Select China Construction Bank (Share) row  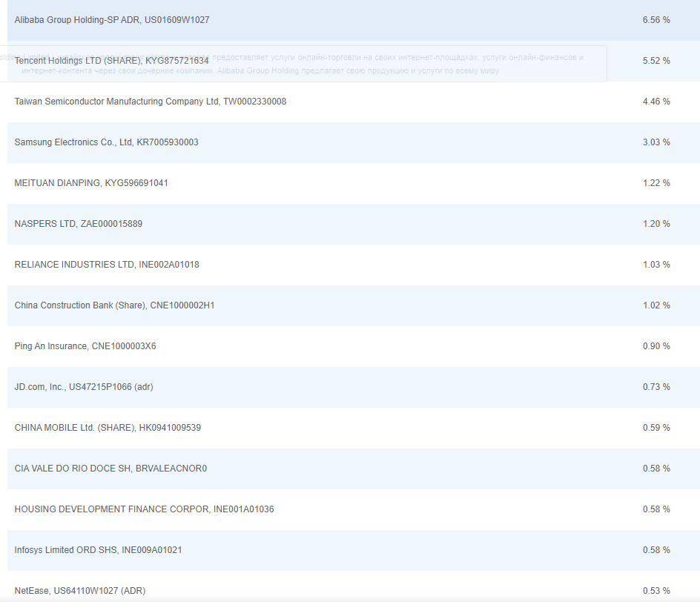(354, 305)
